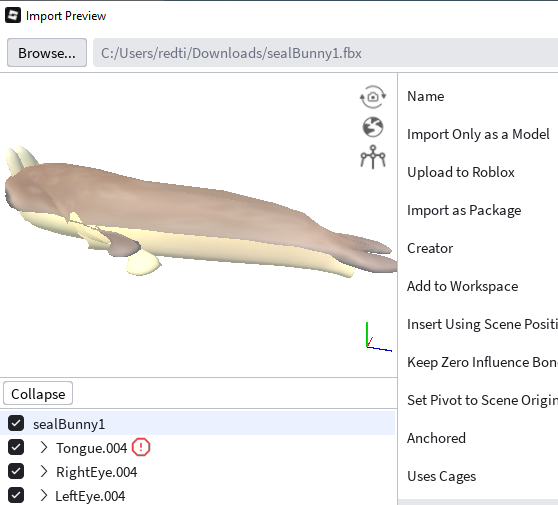Click the Roblox Studio logo in the title bar
Screen dimensions: 558x505
click(13, 15)
